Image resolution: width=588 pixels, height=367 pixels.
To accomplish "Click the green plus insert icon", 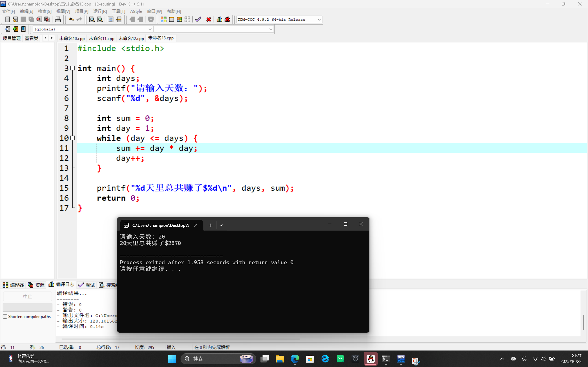I will (15, 29).
